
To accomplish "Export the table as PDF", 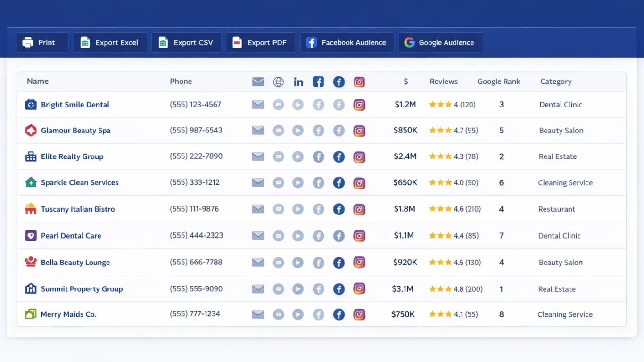I will tap(261, 42).
